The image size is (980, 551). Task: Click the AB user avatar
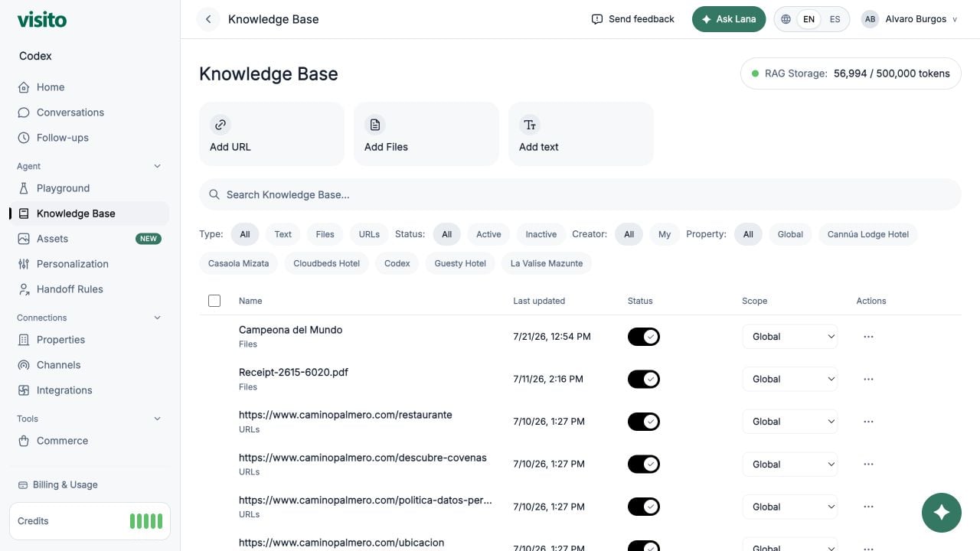pos(870,19)
